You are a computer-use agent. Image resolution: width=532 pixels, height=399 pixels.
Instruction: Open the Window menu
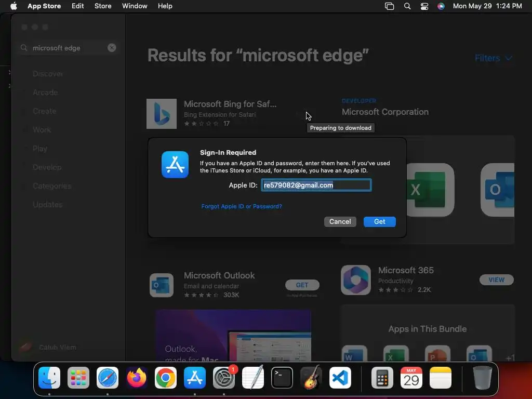pyautogui.click(x=135, y=6)
